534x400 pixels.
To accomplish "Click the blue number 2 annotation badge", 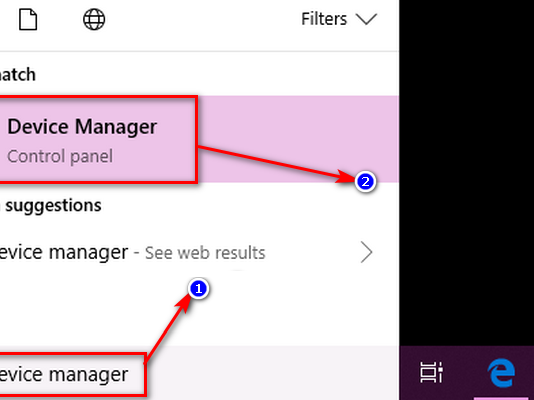I will coord(365,181).
